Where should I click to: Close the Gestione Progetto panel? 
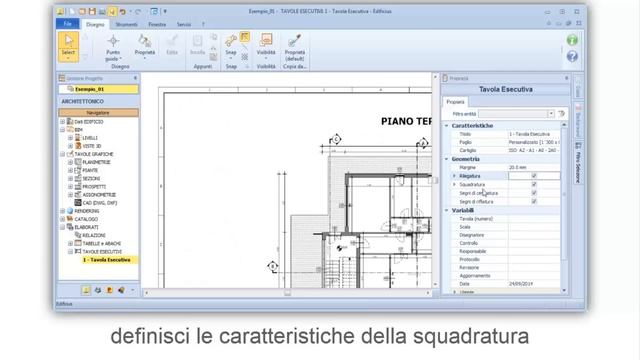[135, 78]
